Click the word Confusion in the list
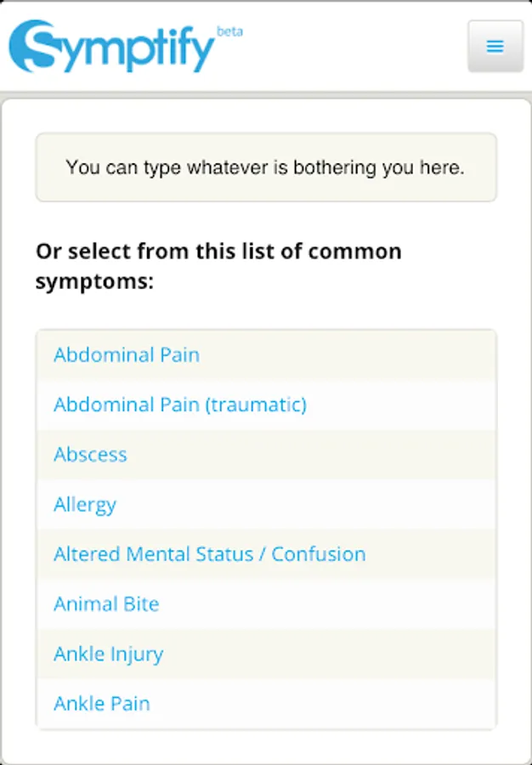The height and width of the screenshot is (765, 532). click(319, 554)
